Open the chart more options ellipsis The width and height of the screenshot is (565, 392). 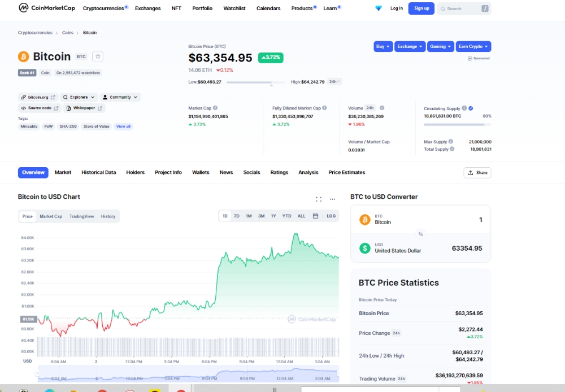tap(332, 199)
